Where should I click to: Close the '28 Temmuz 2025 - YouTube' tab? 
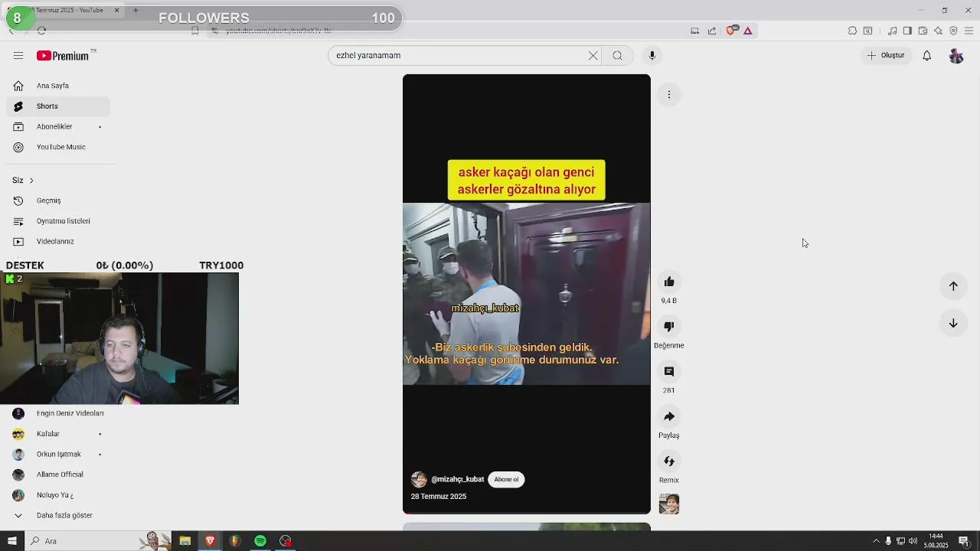tap(116, 10)
